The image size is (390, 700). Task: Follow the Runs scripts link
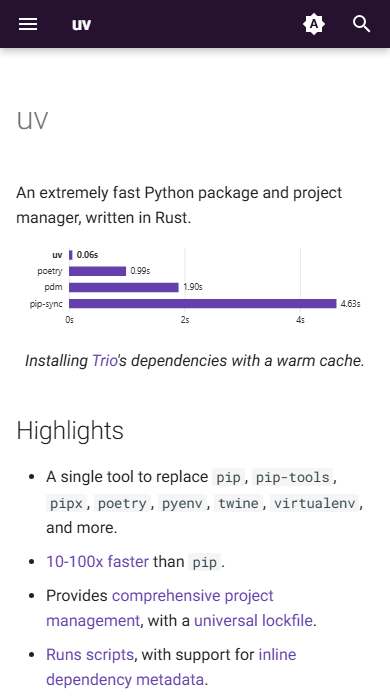click(90, 654)
